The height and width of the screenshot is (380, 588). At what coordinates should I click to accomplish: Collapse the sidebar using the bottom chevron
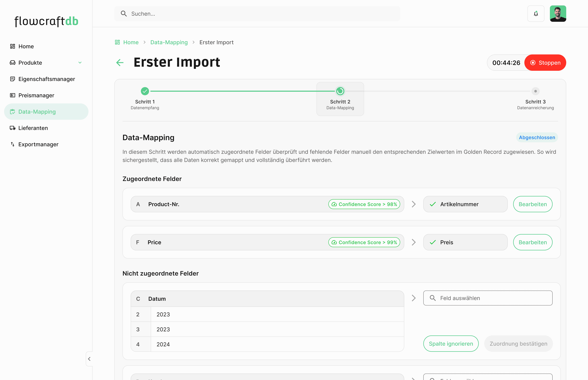pos(89,359)
